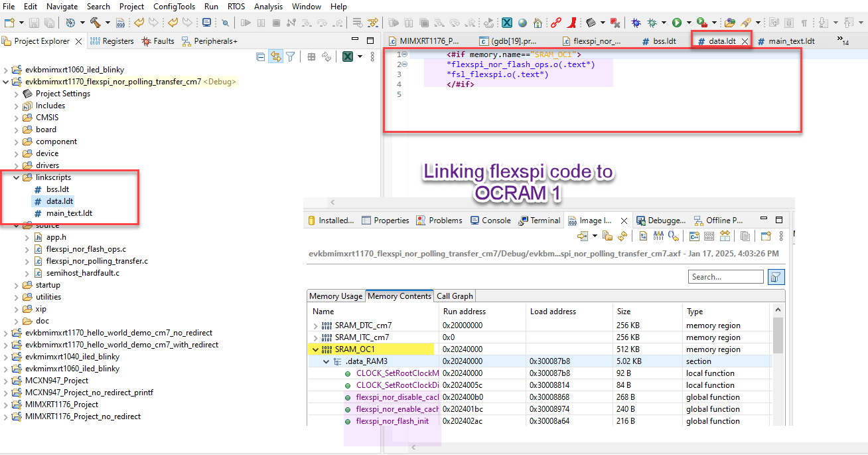Viewport: 868px width, 455px height.
Task: Toggle Link with Editor in Project Explorer
Action: [x=275, y=57]
